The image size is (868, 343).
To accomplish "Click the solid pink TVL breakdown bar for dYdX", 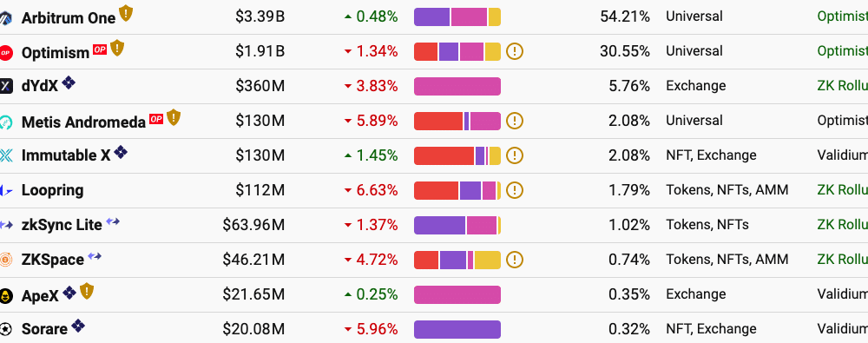I will coord(457,87).
